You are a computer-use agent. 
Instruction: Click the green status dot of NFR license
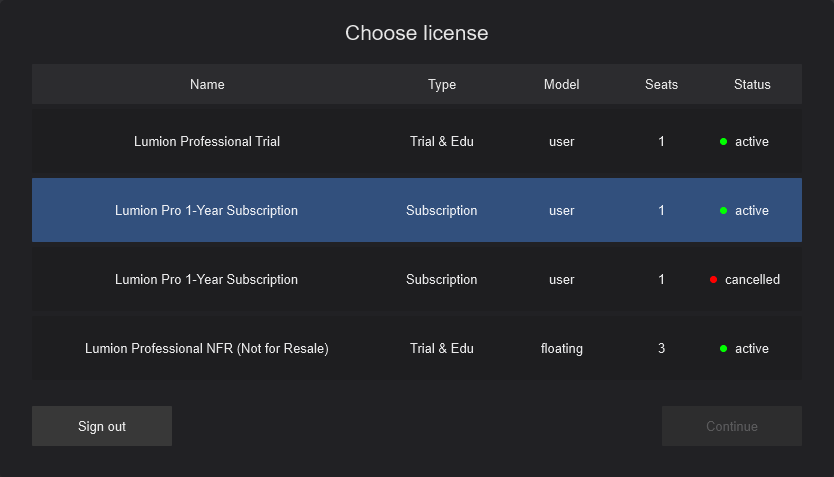point(723,349)
